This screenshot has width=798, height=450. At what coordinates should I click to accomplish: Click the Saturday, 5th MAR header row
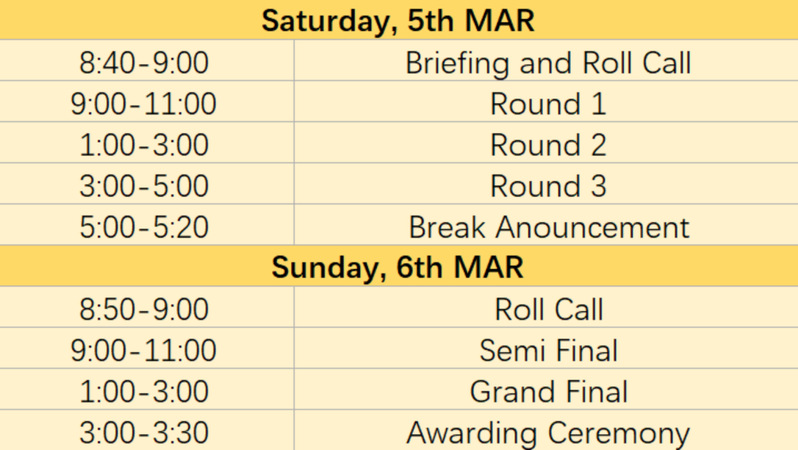pos(398,19)
